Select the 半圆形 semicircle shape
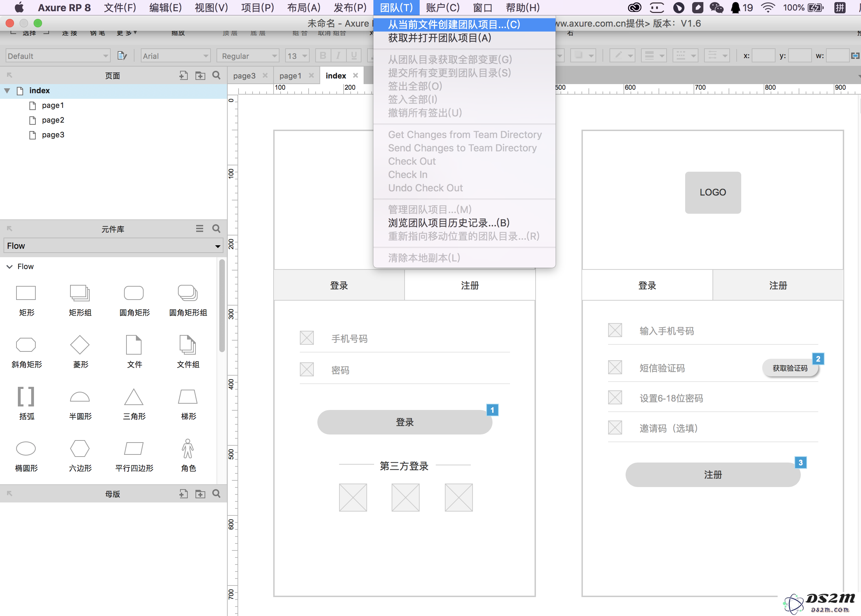The image size is (861, 616). tap(80, 397)
